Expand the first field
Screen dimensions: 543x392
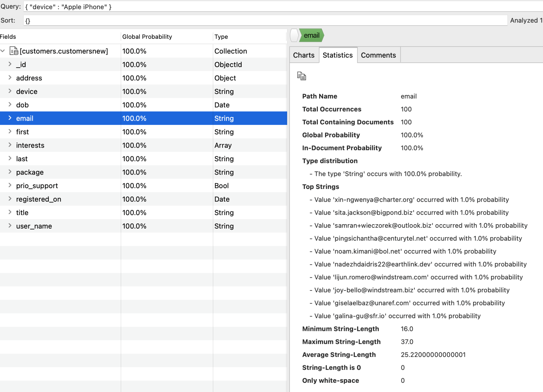point(10,131)
